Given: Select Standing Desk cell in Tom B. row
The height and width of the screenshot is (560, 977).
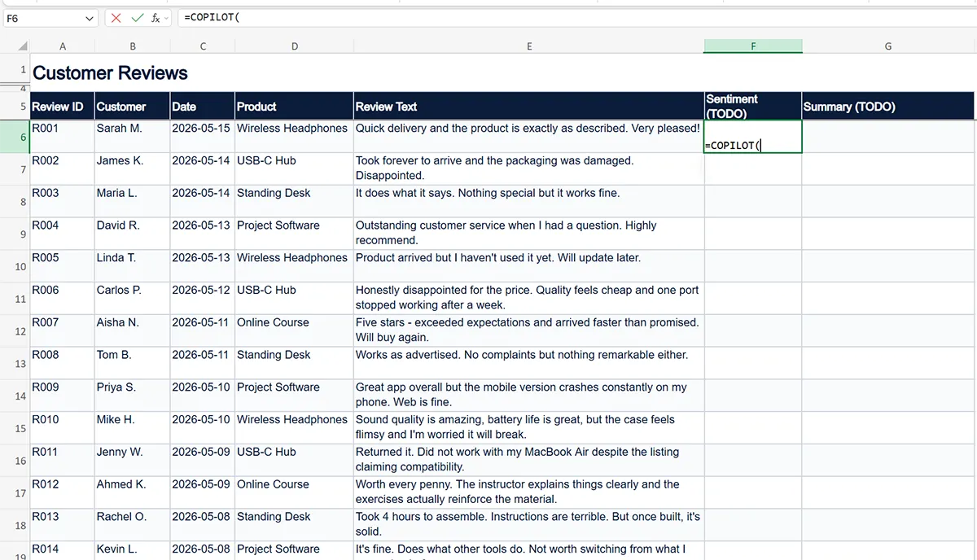Looking at the screenshot, I should tap(295, 364).
